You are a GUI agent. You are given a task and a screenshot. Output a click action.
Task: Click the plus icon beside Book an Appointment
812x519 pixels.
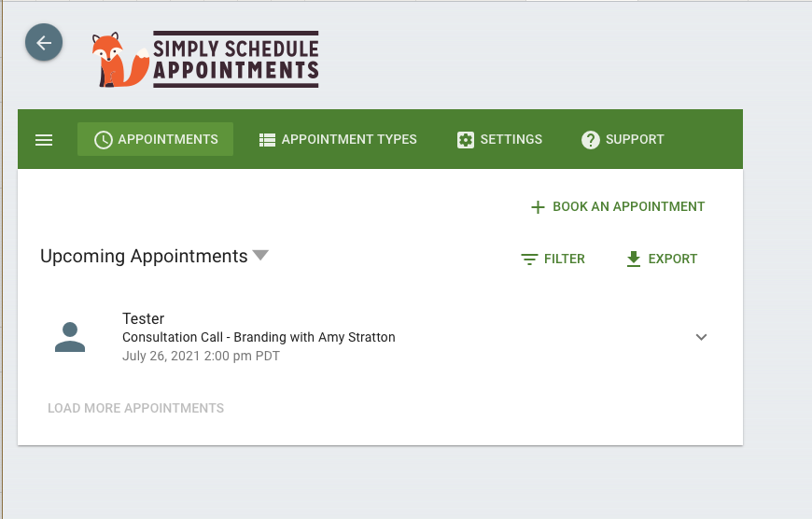click(538, 207)
